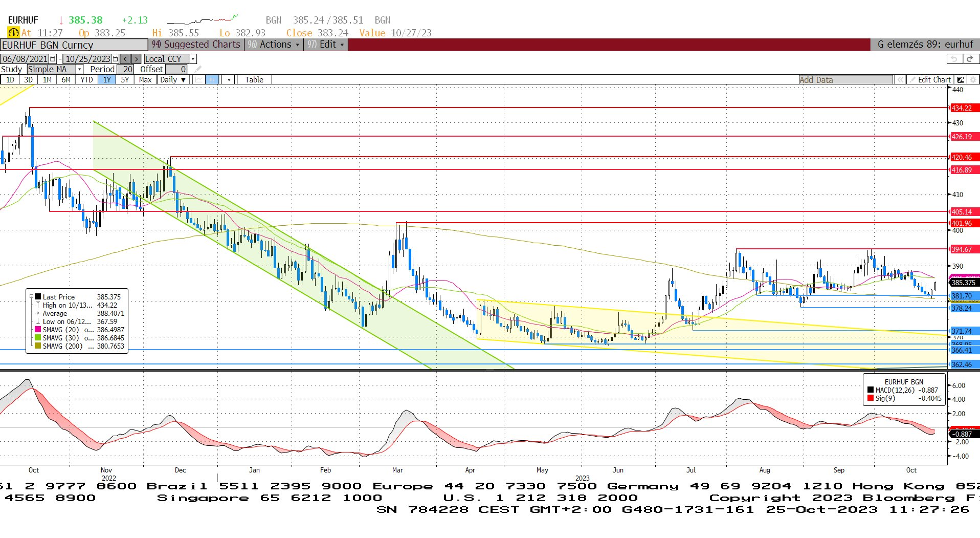Open the end date calendar picker
This screenshot has width=980, height=538.
pos(115,59)
